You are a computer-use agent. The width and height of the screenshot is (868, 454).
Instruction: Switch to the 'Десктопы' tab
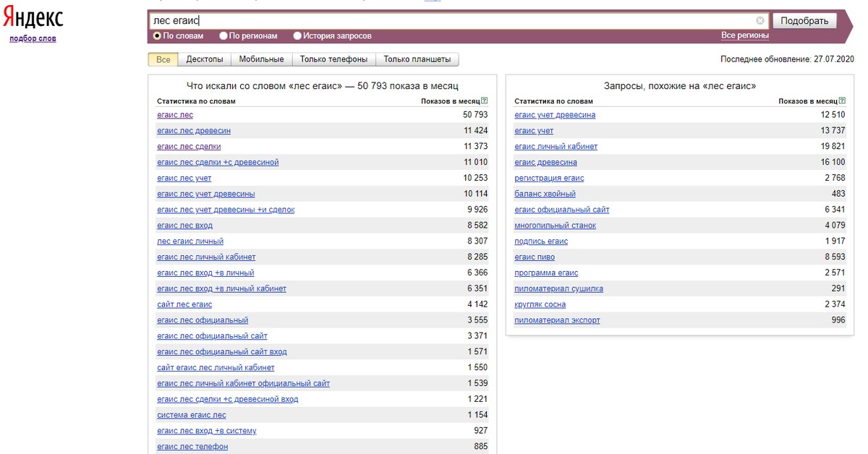pos(205,59)
